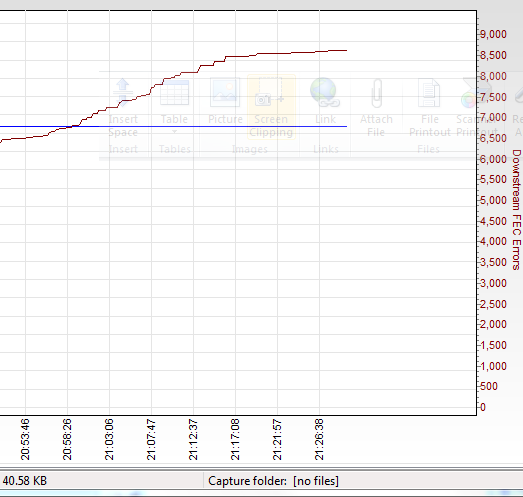Click the 4,000 axis label

tap(493, 241)
